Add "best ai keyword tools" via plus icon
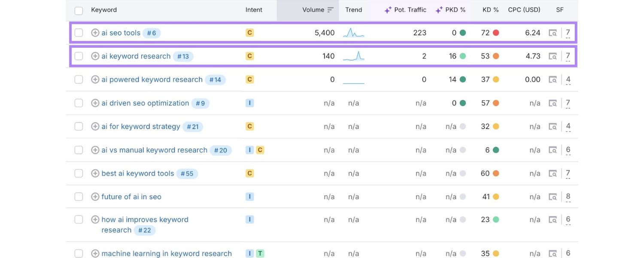The width and height of the screenshot is (644, 258). click(95, 173)
